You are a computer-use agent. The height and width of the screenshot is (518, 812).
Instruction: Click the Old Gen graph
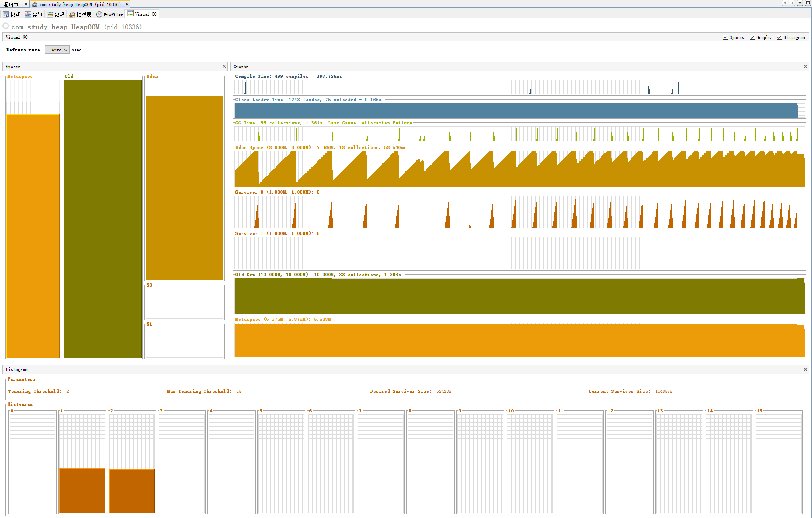520,296
